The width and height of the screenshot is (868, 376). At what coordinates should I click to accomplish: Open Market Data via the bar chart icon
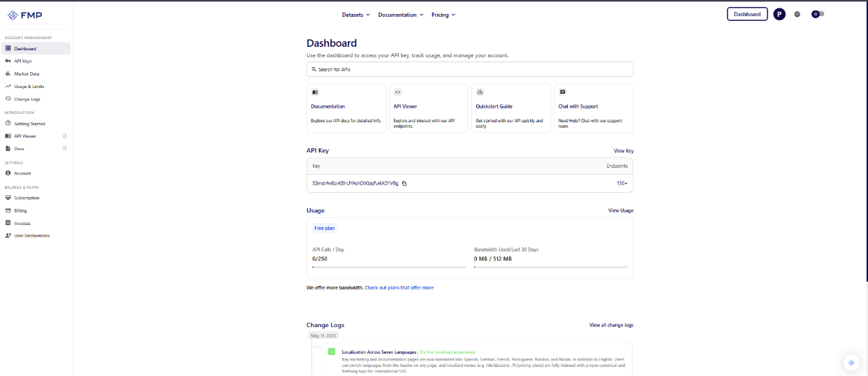click(8, 73)
